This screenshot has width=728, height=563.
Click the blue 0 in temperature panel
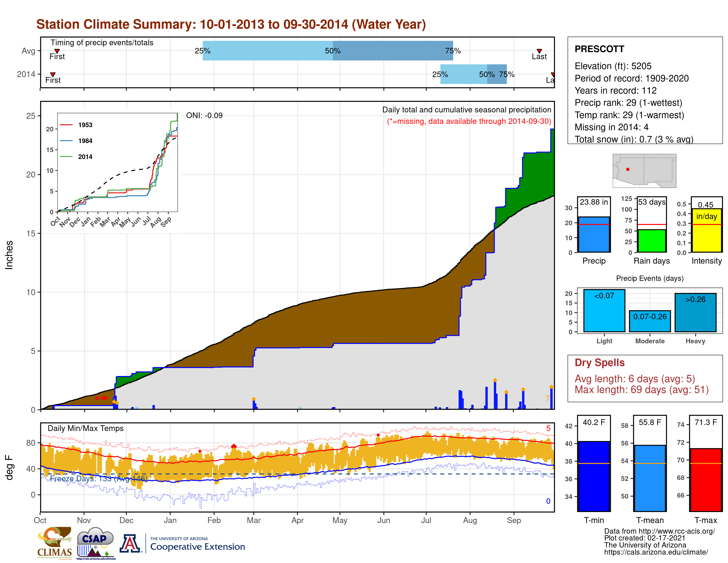tap(548, 501)
